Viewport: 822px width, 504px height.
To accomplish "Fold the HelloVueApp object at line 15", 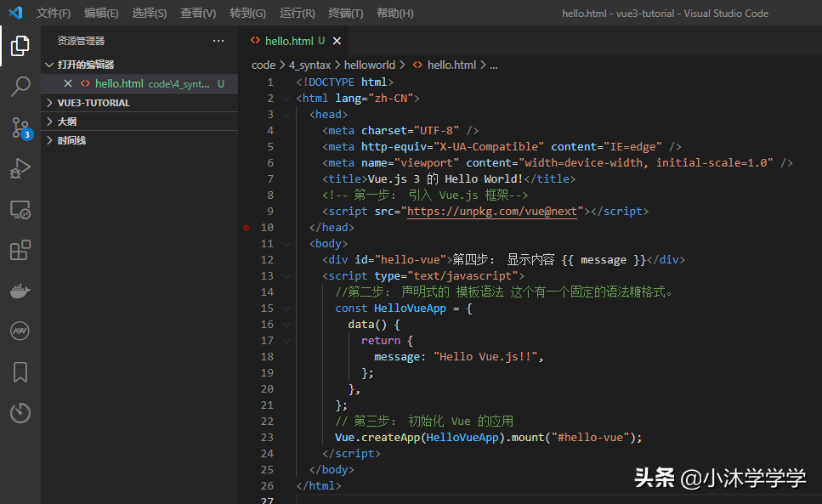I will point(286,309).
